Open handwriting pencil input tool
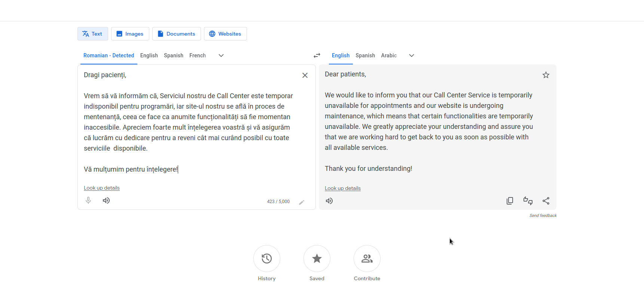The height and width of the screenshot is (287, 644). pos(302,202)
